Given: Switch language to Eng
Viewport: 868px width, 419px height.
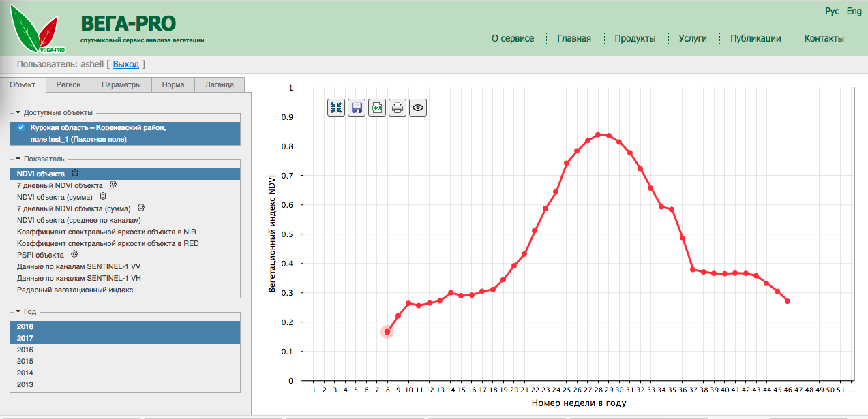Looking at the screenshot, I should [854, 11].
